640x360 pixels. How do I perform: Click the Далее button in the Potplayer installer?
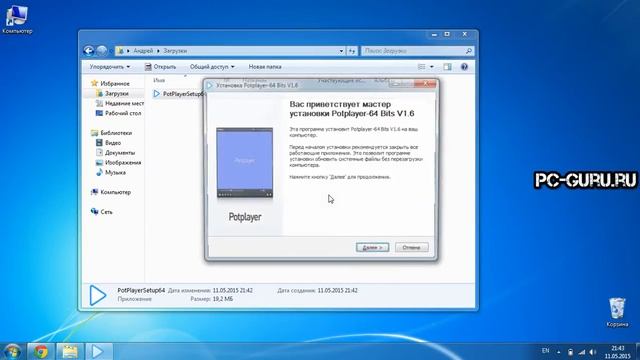coord(372,247)
